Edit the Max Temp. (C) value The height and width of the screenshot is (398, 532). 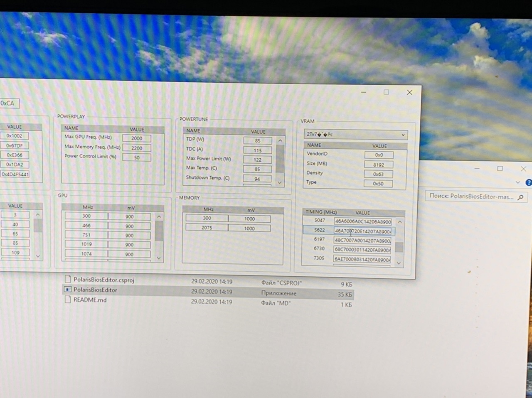tap(257, 169)
